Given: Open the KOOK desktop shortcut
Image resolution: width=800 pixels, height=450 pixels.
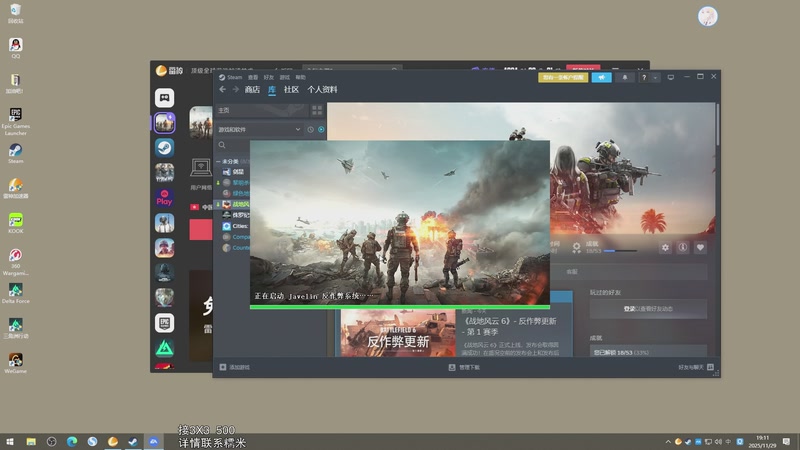Looking at the screenshot, I should coord(16,223).
